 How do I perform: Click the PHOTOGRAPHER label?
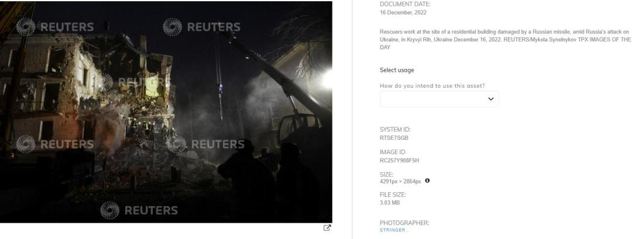coord(404,223)
